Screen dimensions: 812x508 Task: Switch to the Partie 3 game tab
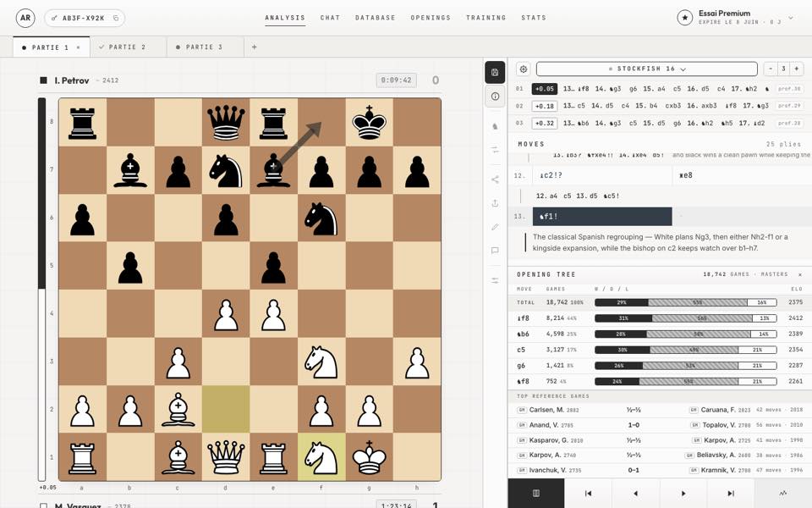click(205, 47)
